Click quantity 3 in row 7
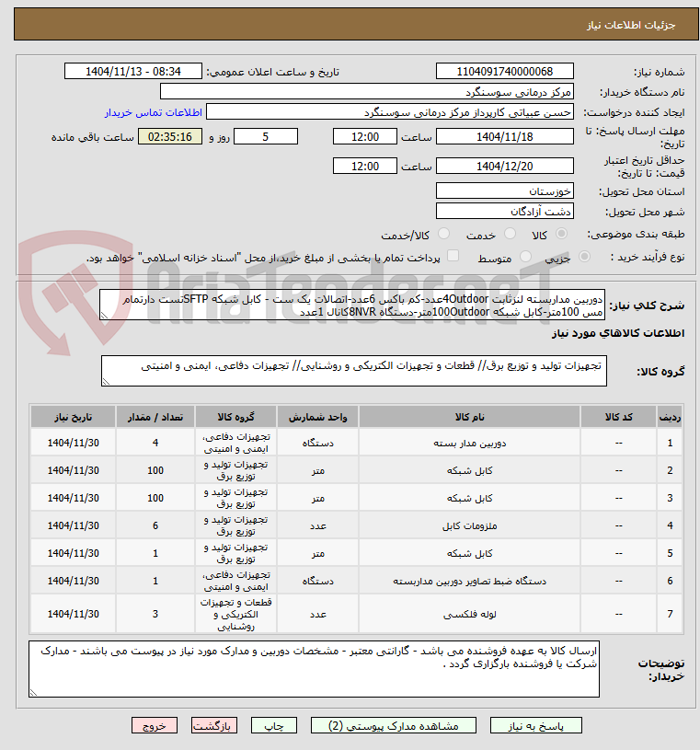Screen dimensions: 700x750 click(x=155, y=614)
